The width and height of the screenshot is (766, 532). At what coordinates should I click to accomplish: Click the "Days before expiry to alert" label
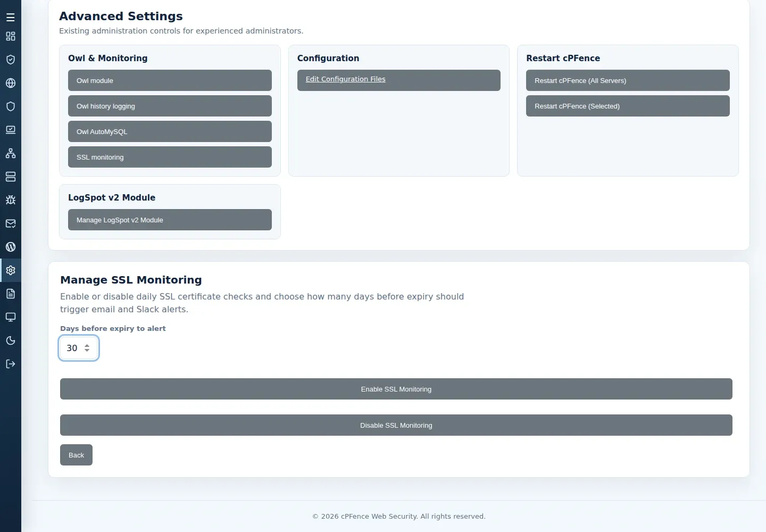point(113,328)
